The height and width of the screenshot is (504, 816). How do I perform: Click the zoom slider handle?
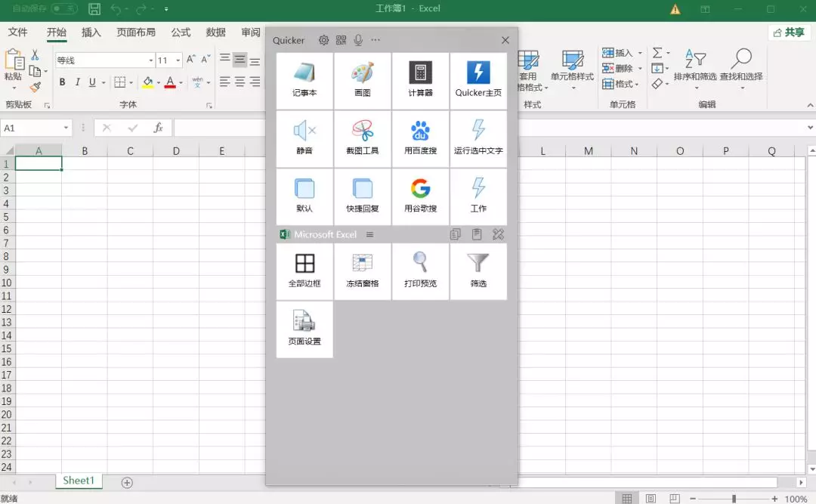[734, 499]
